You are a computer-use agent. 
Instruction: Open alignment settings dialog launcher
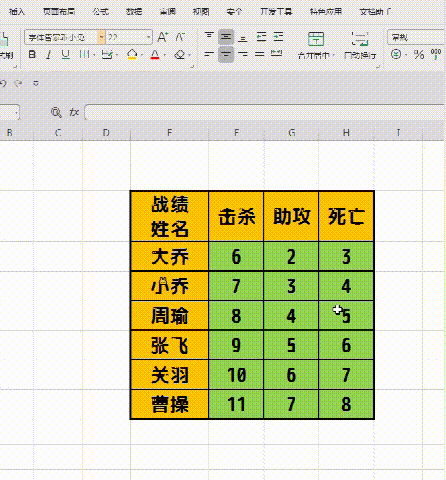point(378,67)
